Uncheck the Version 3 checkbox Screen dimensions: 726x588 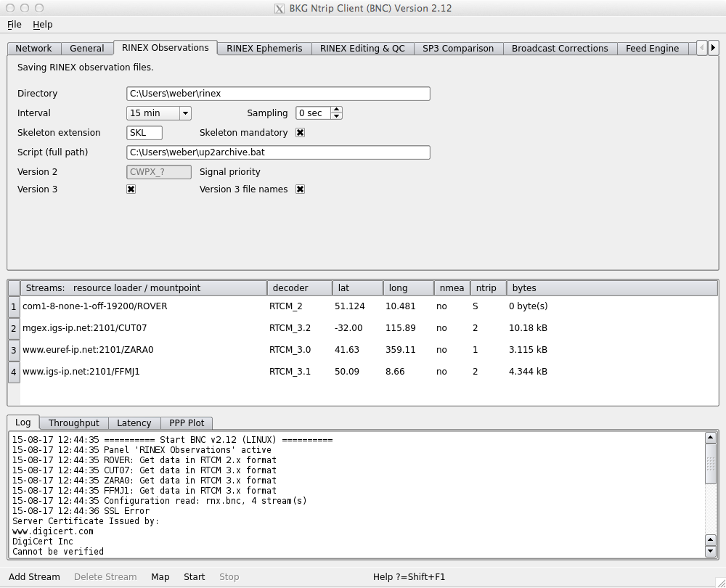click(131, 189)
